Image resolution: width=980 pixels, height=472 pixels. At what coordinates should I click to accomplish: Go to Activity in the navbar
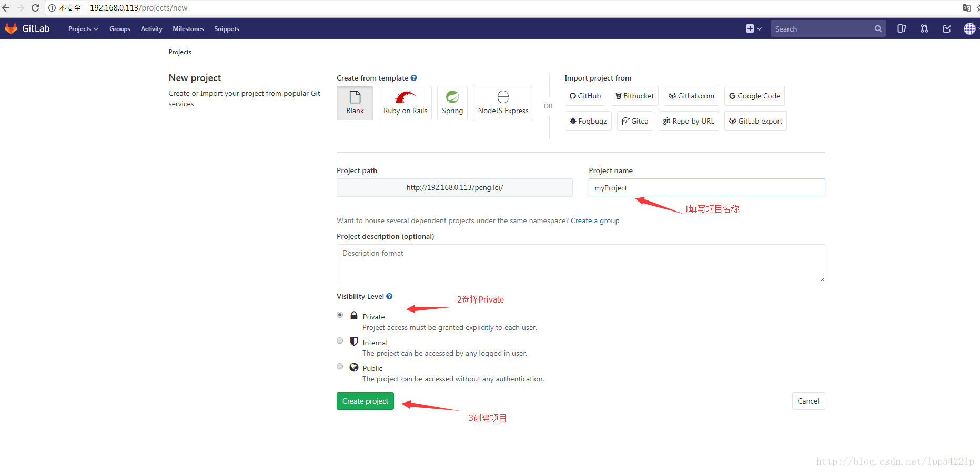coord(151,29)
